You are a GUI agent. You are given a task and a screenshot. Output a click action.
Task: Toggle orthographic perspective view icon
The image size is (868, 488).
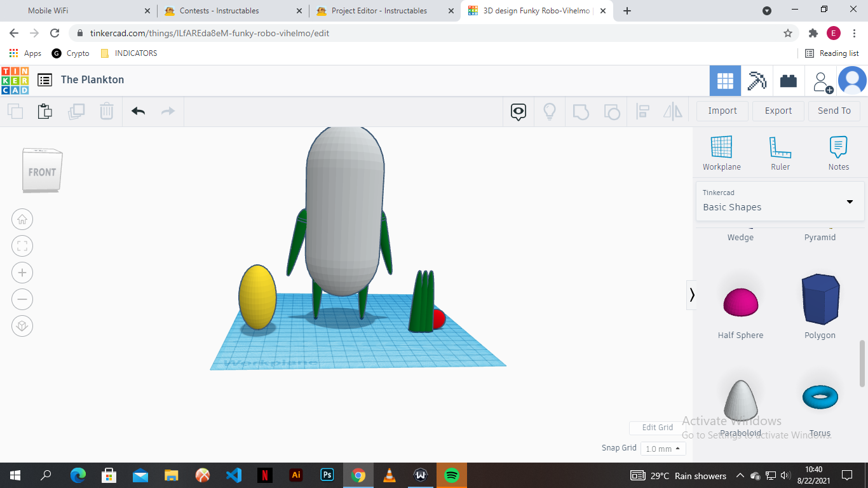(22, 326)
